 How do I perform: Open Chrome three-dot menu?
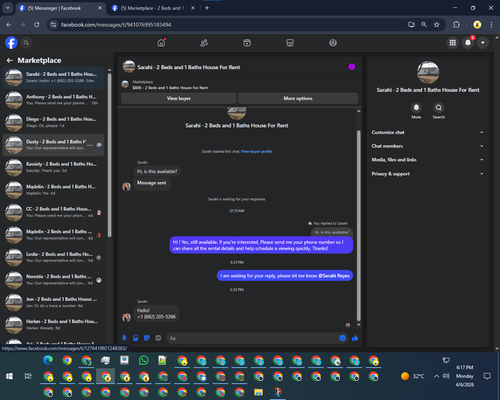pos(491,25)
